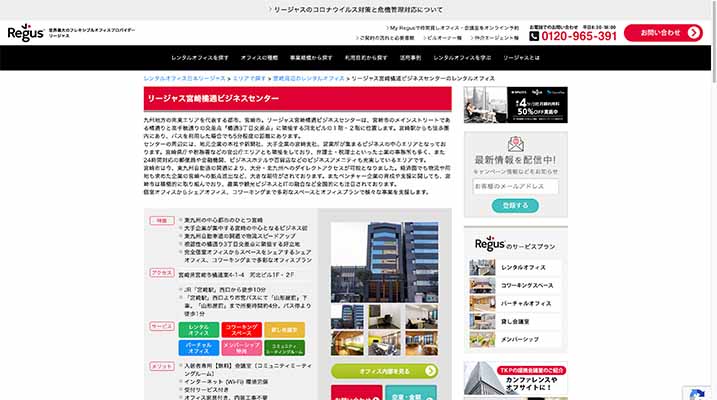Open the リージャスとは nav menu item
This screenshot has height=400, width=717.
click(x=521, y=58)
